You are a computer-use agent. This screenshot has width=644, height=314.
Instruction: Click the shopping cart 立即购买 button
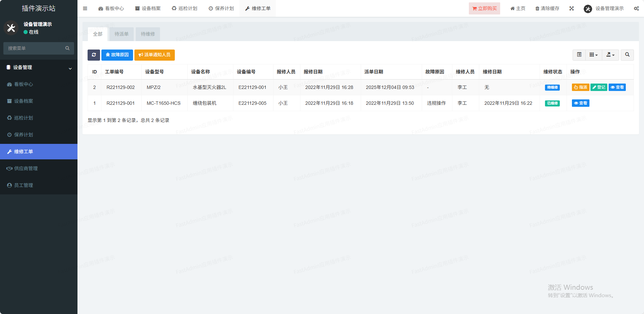(484, 8)
